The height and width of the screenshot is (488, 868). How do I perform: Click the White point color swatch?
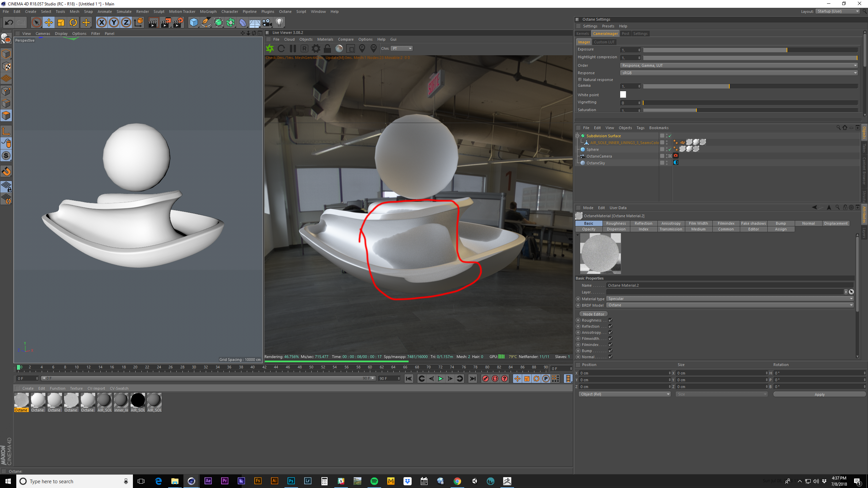(x=623, y=95)
